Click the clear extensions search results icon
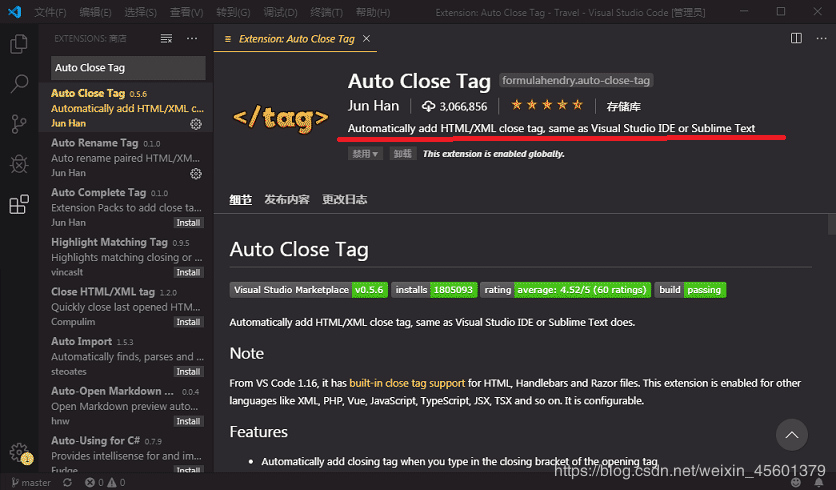836x490 pixels. point(166,38)
